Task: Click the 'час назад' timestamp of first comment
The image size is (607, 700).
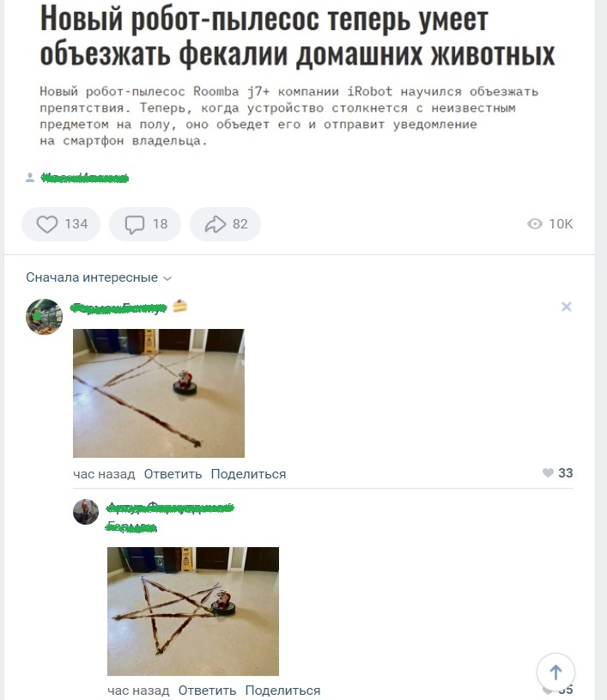Action: click(x=104, y=474)
